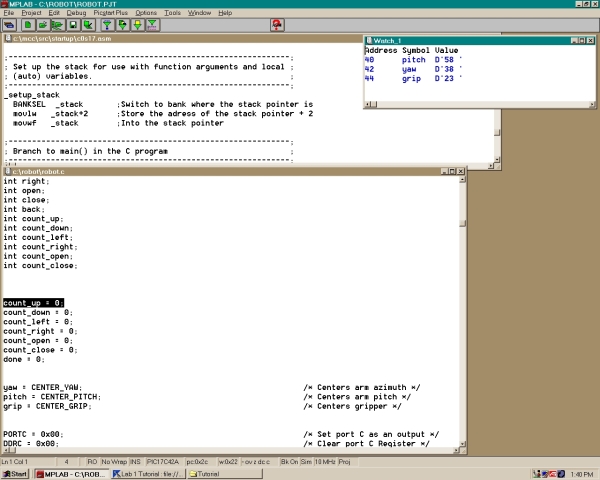Image resolution: width=600 pixels, height=480 pixels.
Task: Click the c0s17.asm window vertical scrollbar thumb
Action: [497, 132]
